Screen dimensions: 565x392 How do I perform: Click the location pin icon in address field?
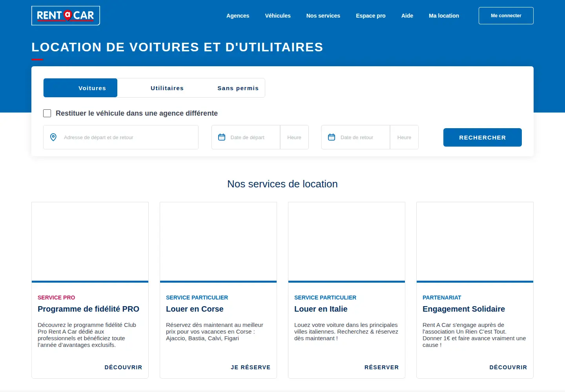click(53, 137)
